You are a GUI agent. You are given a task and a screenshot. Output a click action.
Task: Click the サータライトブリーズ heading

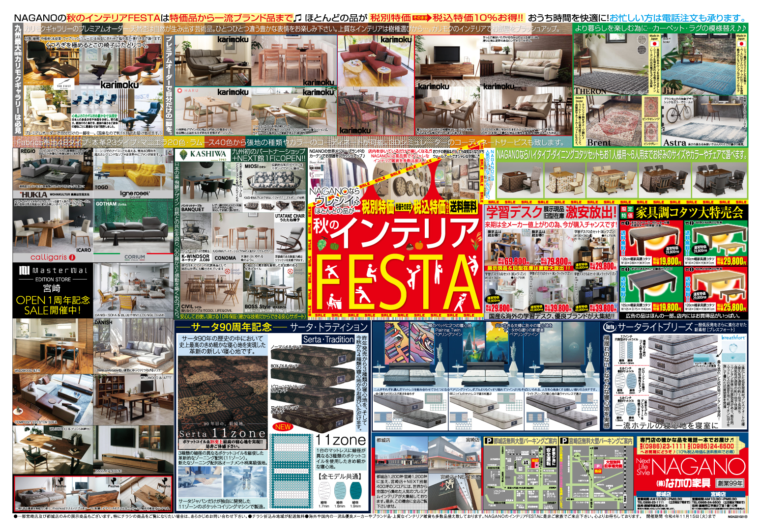(x=654, y=327)
